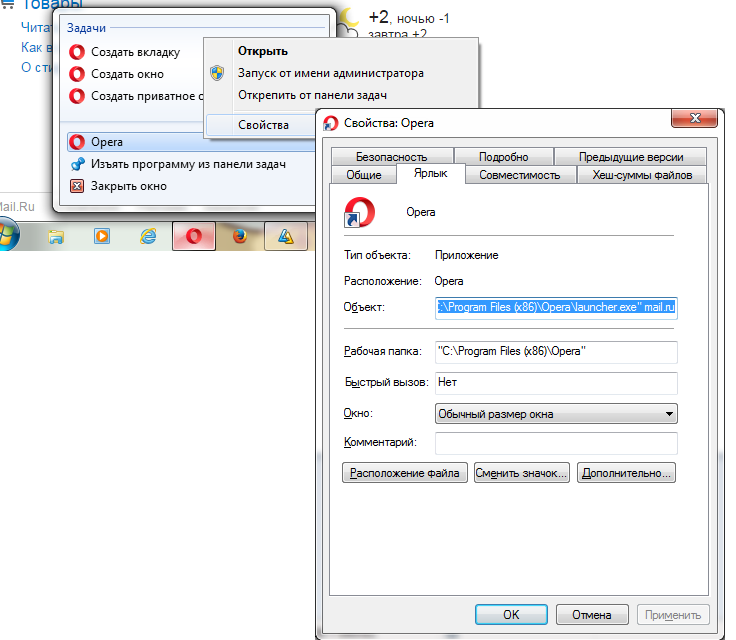Click the Расположение файла button
Viewport: 736px width, 640px height.
tap(405, 473)
